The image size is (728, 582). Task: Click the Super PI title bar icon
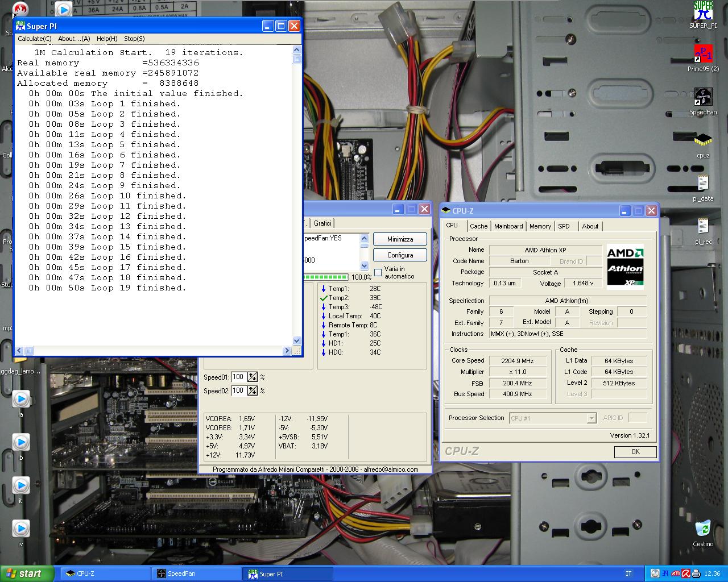click(20, 26)
